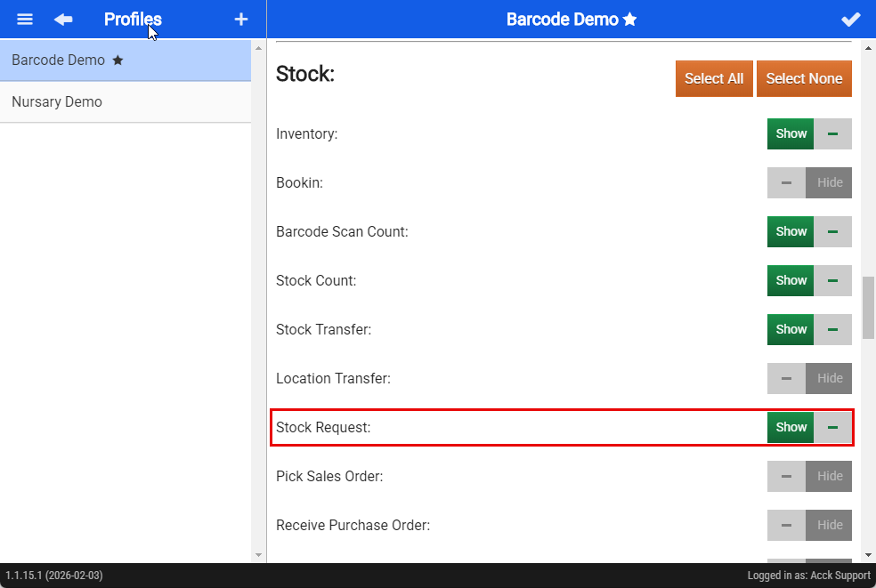The height and width of the screenshot is (588, 876).
Task: Select the Nursary Demo profile
Action: coord(57,102)
